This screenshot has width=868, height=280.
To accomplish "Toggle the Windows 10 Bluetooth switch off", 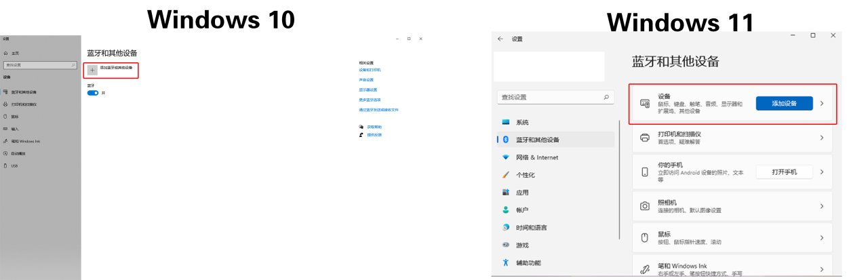I will coord(93,93).
